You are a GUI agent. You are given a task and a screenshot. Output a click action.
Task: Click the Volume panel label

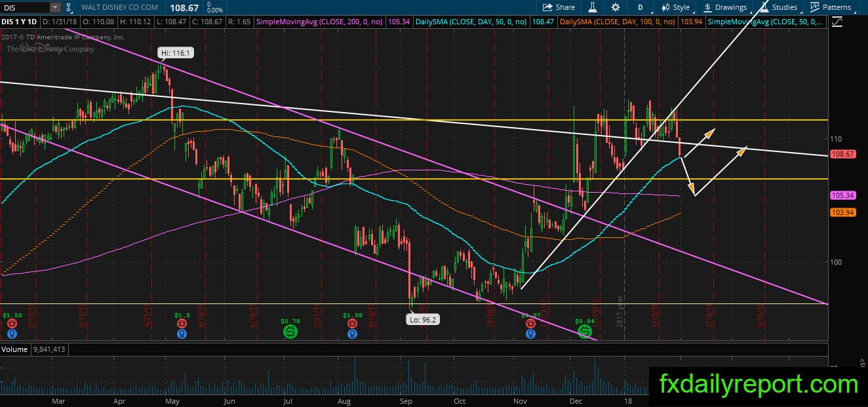(x=14, y=350)
